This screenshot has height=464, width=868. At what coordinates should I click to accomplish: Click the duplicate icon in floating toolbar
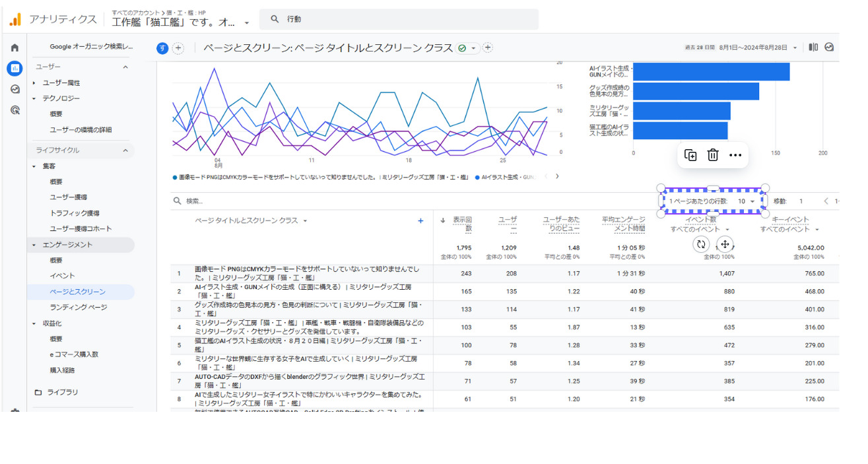coord(690,155)
